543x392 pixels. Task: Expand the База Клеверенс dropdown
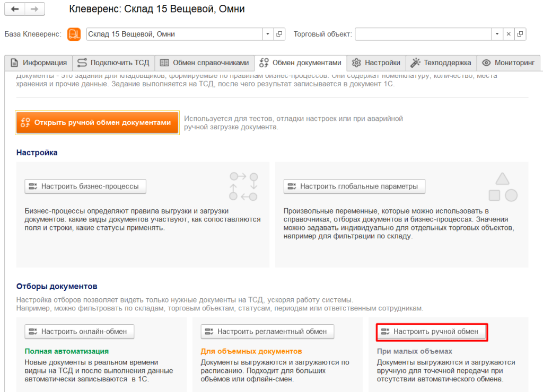[269, 34]
